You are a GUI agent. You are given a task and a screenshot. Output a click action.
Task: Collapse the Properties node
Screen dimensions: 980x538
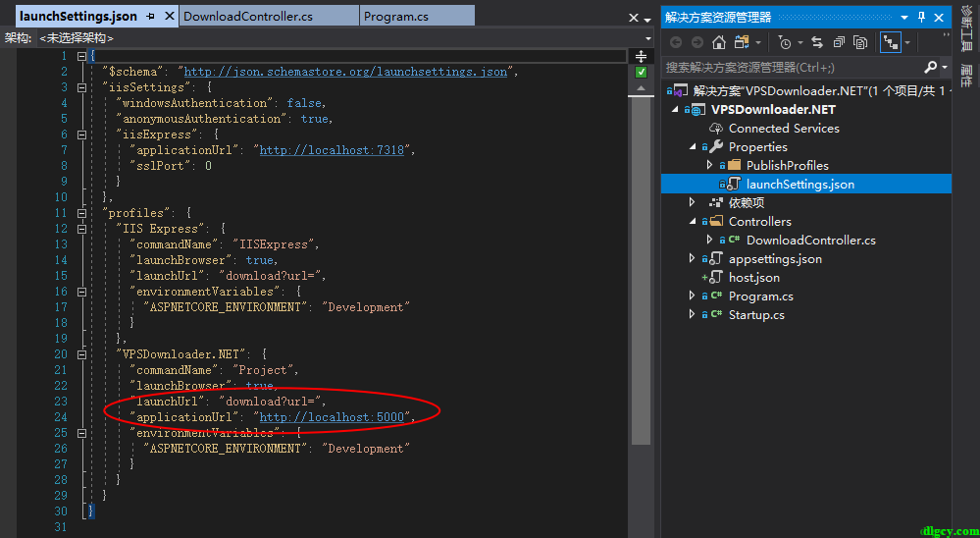[x=692, y=147]
